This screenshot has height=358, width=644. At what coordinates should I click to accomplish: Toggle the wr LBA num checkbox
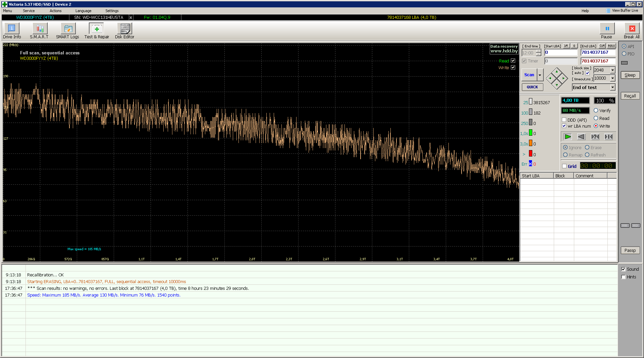[564, 126]
